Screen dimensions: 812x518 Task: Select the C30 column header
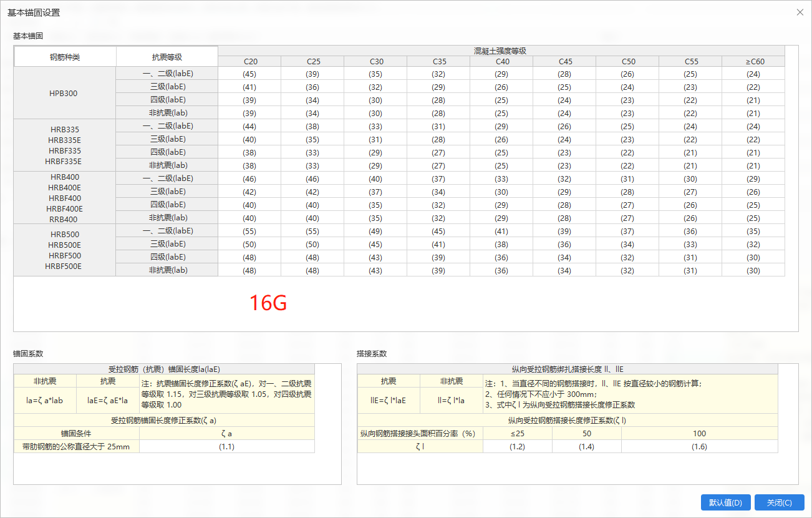pos(376,61)
